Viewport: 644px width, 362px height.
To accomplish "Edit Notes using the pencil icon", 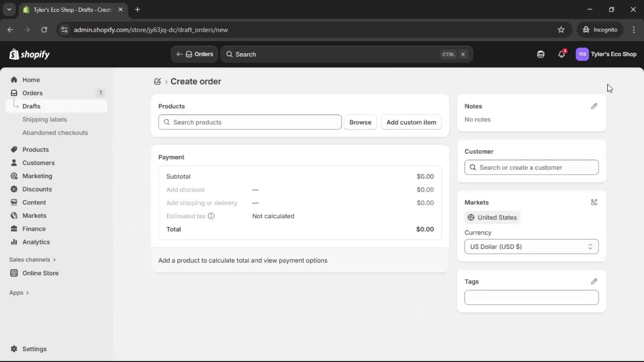I will (x=594, y=106).
